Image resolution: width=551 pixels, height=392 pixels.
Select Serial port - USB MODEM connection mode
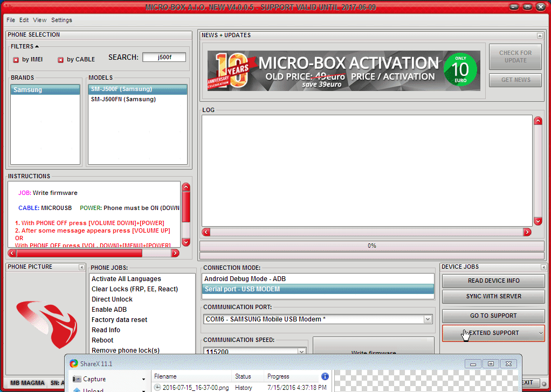(x=318, y=289)
